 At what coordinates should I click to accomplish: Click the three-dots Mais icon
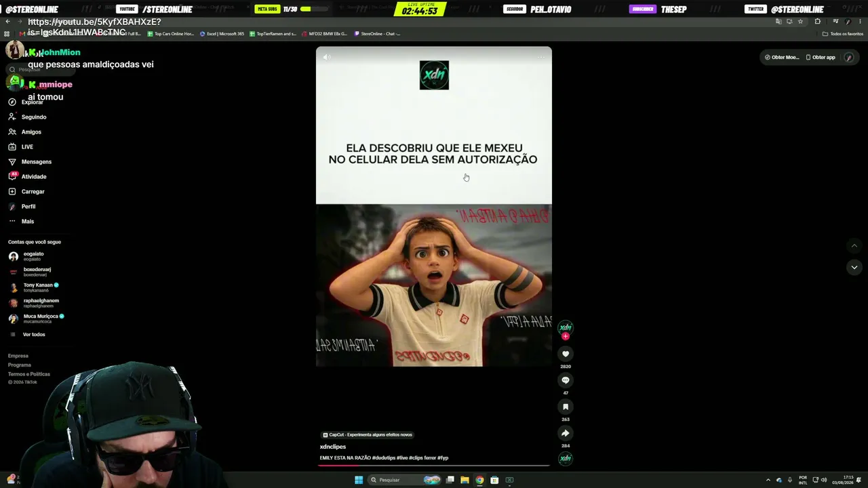click(12, 222)
